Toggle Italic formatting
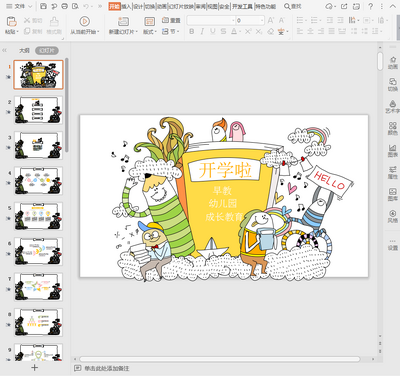The height and width of the screenshot is (376, 400). pyautogui.click(x=202, y=31)
